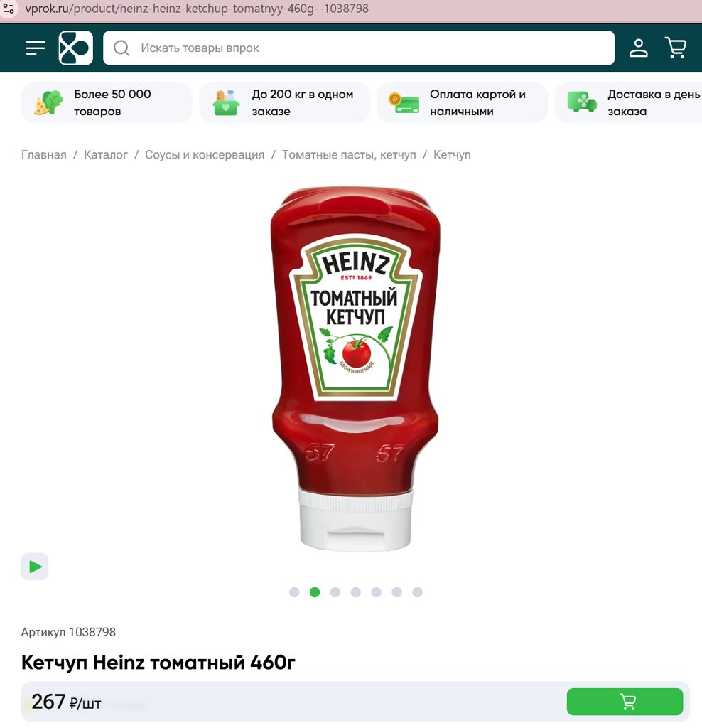
Task: Play the product video button
Action: click(35, 567)
